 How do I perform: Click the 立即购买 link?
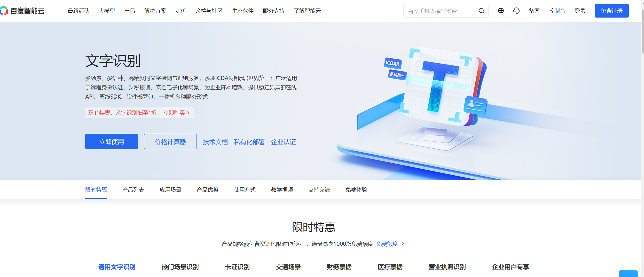pos(174,113)
